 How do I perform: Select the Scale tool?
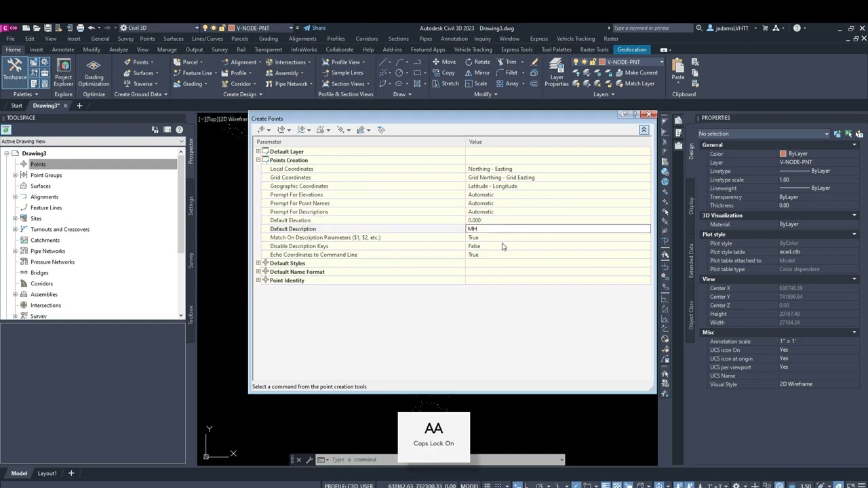pos(476,83)
